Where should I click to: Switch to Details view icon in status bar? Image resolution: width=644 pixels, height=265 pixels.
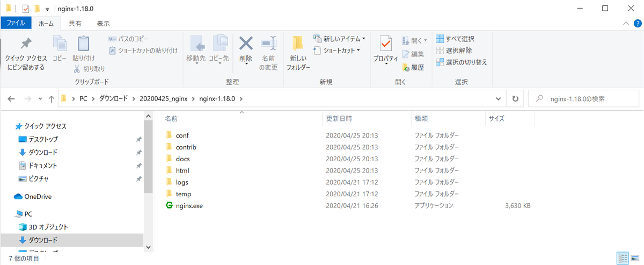[x=623, y=259]
